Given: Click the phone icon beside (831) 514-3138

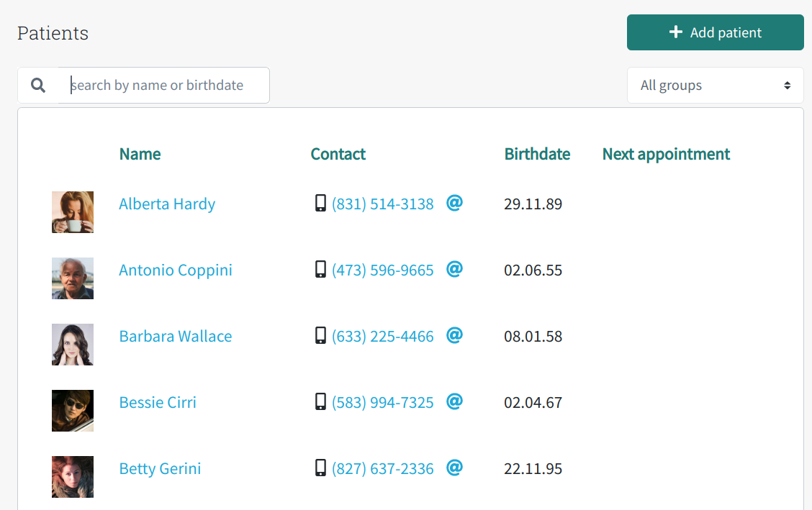Looking at the screenshot, I should pyautogui.click(x=320, y=203).
